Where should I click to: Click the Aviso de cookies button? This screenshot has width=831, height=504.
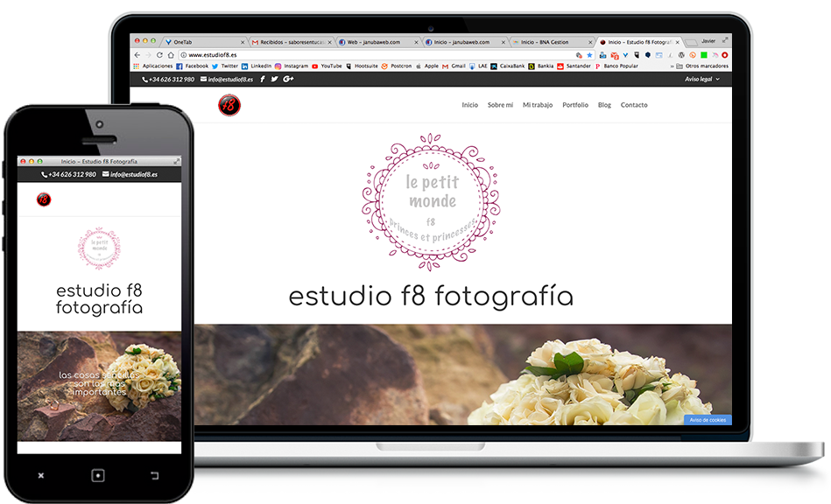(707, 420)
